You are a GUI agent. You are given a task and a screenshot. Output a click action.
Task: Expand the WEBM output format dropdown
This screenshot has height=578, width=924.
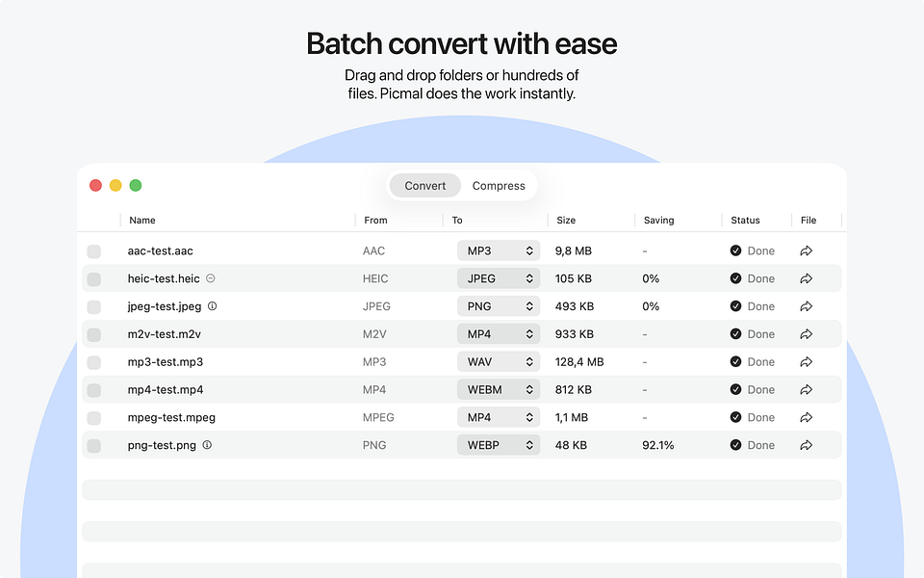[x=499, y=390]
